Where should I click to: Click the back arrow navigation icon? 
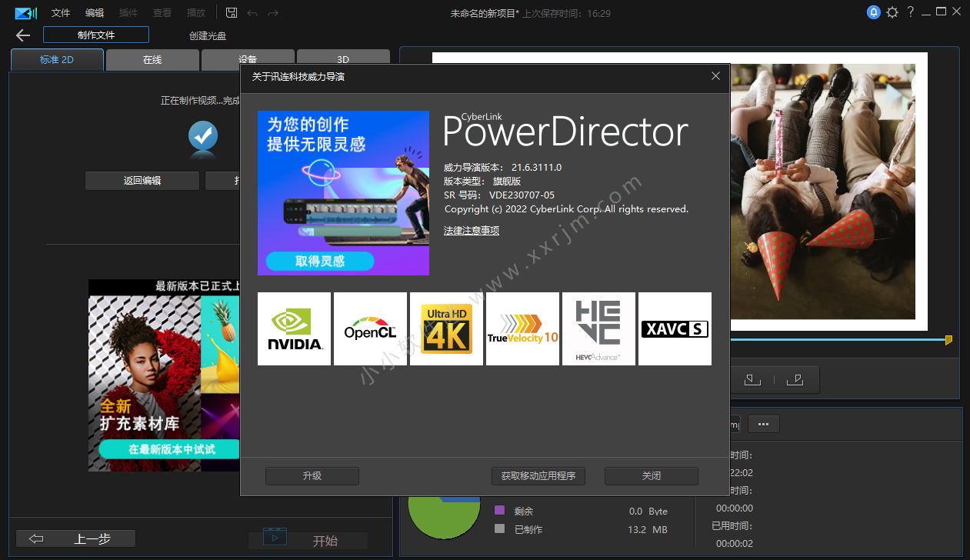[22, 35]
